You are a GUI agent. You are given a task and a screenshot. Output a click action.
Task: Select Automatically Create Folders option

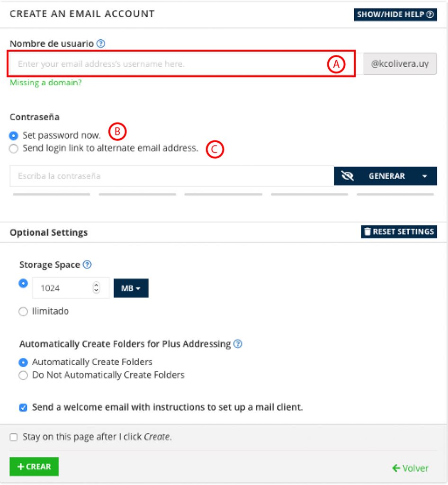23,362
